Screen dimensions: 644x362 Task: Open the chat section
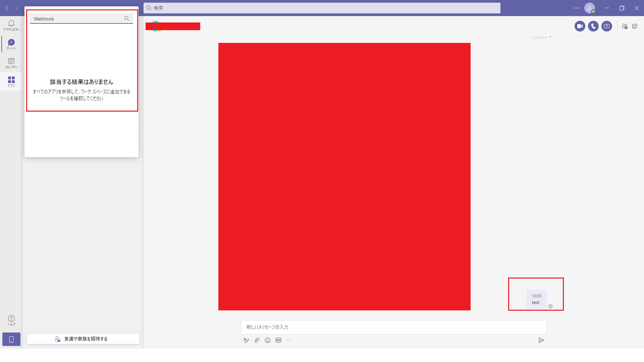(x=11, y=44)
